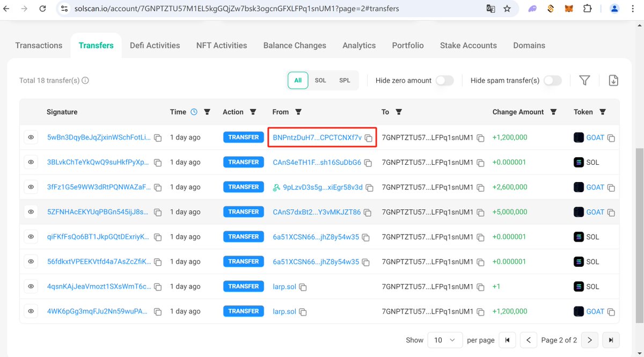Screen dimensions: 644x357
Task: Click the browser back arrow
Action: tap(6, 9)
